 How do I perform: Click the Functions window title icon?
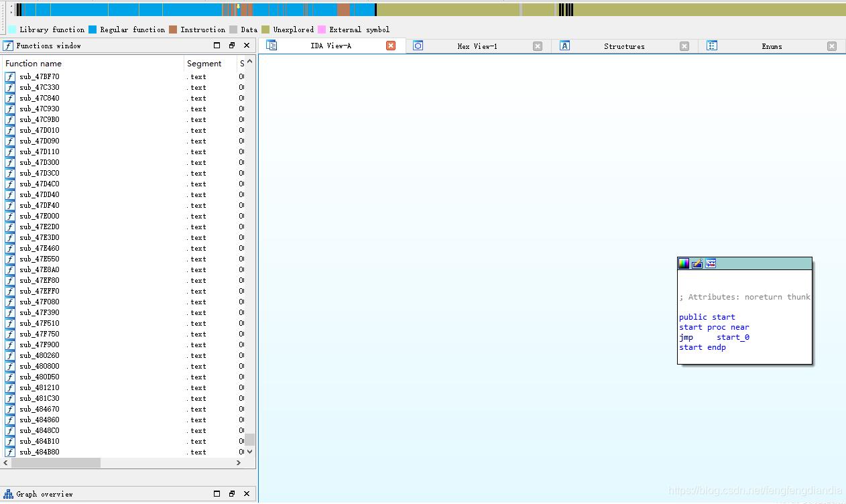[x=9, y=46]
